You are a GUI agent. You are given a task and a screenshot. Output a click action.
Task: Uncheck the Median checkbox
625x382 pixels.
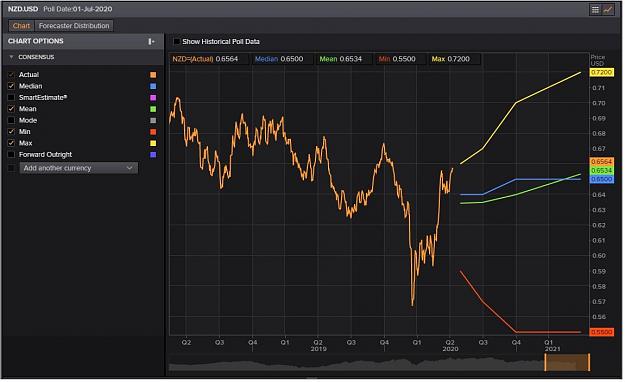pyautogui.click(x=12, y=86)
